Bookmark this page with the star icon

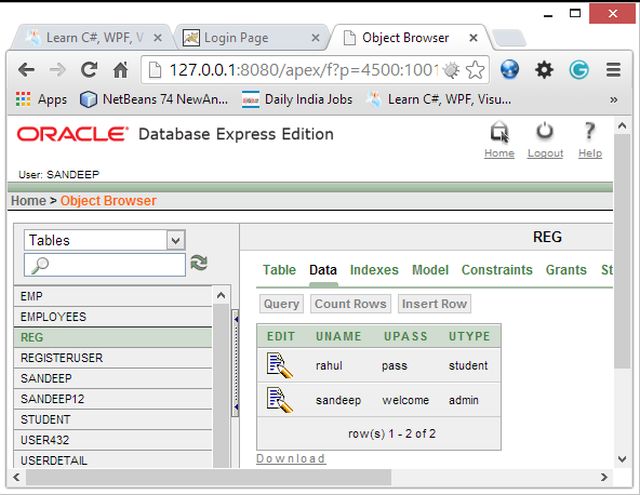point(475,70)
